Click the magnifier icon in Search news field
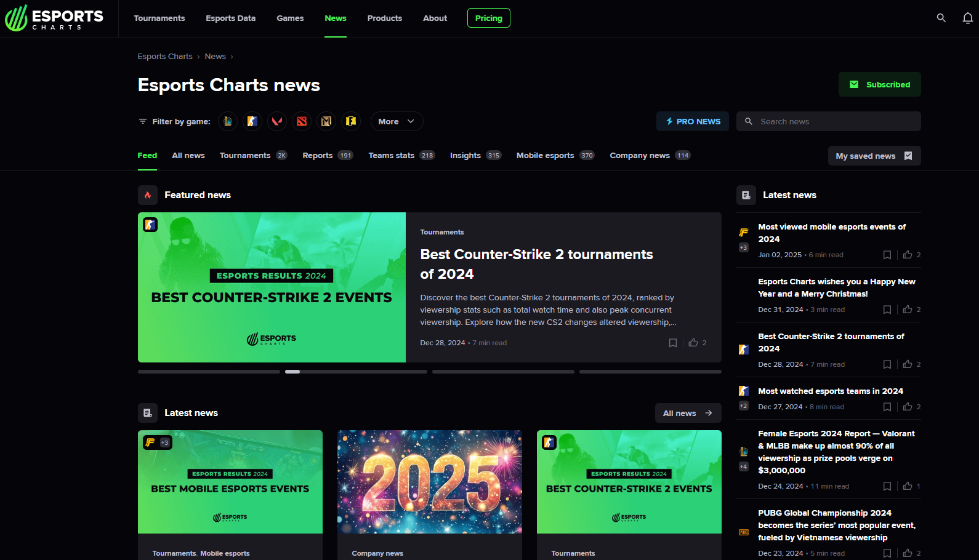Viewport: 979px width, 560px height. tap(749, 121)
